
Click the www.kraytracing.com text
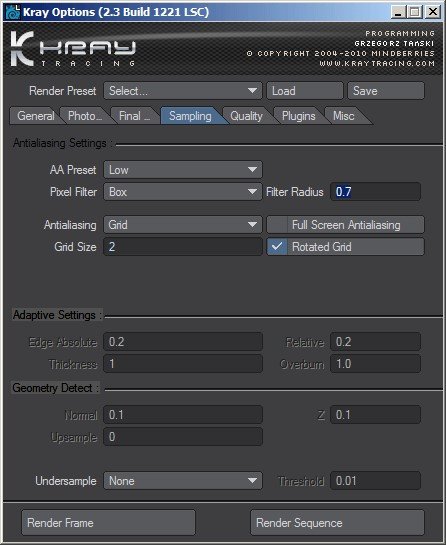pyautogui.click(x=377, y=64)
